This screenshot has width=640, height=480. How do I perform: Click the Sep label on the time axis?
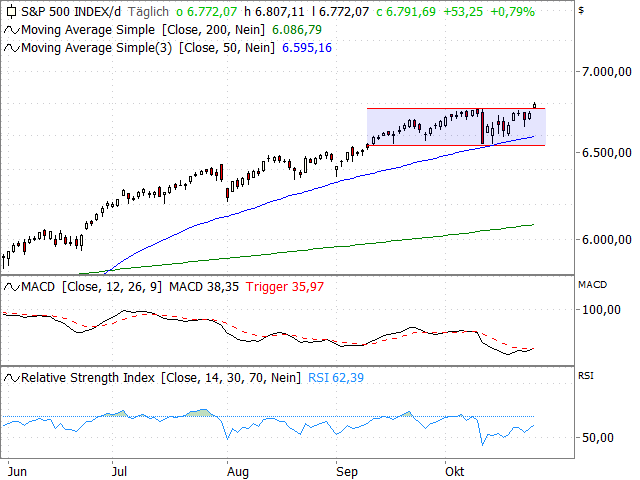pyautogui.click(x=347, y=468)
